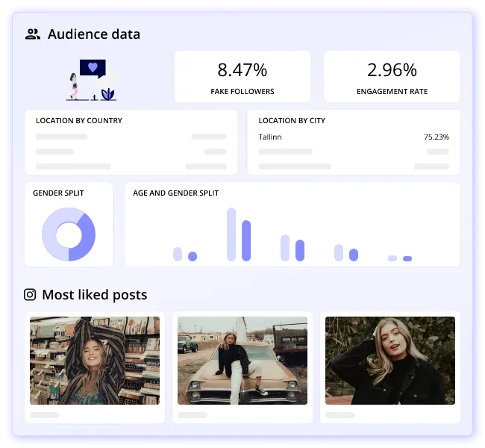Click the GENDER SPLIT title
This screenshot has height=448, width=485.
(58, 193)
